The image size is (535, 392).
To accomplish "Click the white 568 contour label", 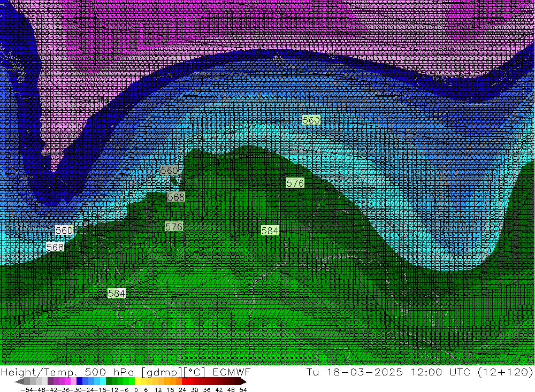I will 55,247.
